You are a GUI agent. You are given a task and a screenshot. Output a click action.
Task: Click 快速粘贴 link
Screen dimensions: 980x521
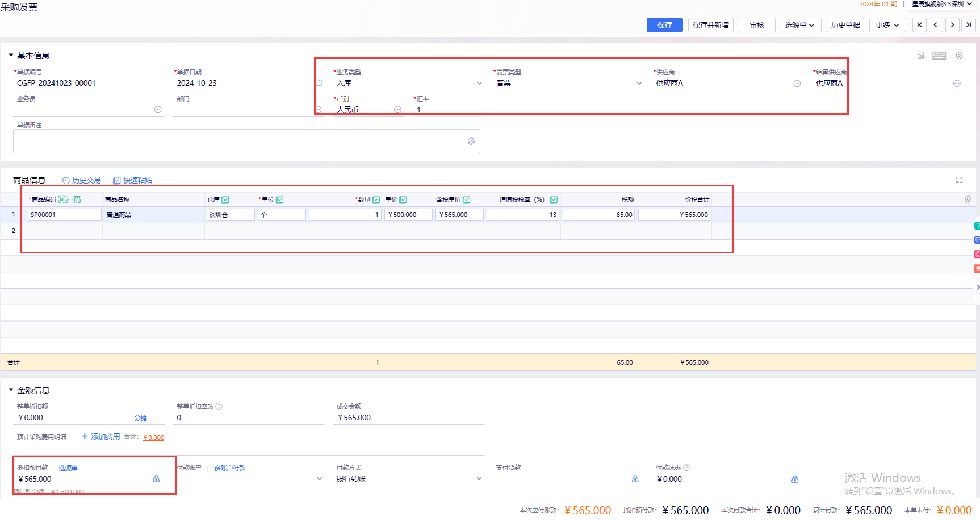coord(133,180)
